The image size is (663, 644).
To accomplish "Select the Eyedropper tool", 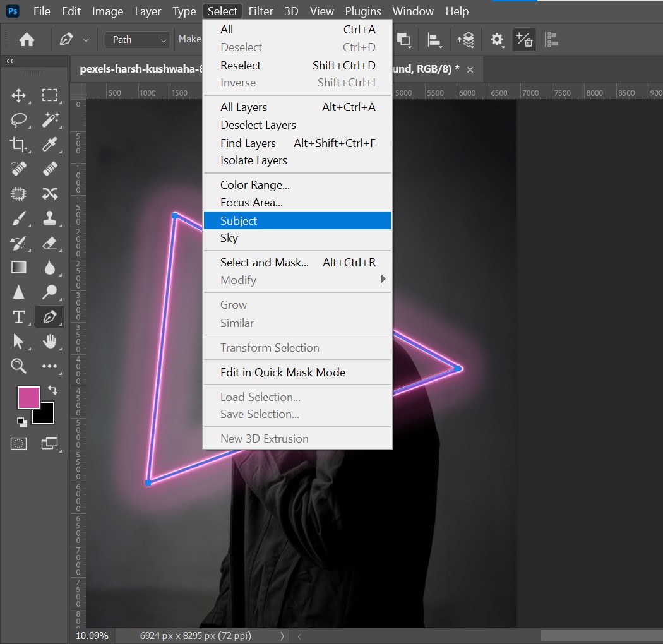I will (x=50, y=145).
